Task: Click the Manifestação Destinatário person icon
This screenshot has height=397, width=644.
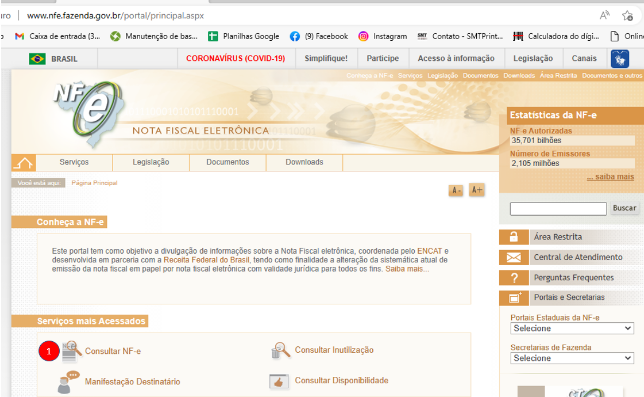Action: point(68,381)
